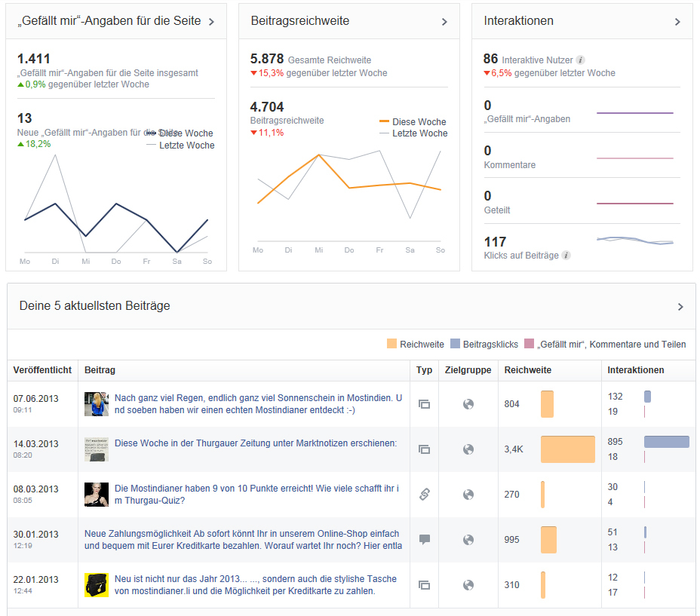Click the orange reach bar for 3,4K post

tap(568, 449)
